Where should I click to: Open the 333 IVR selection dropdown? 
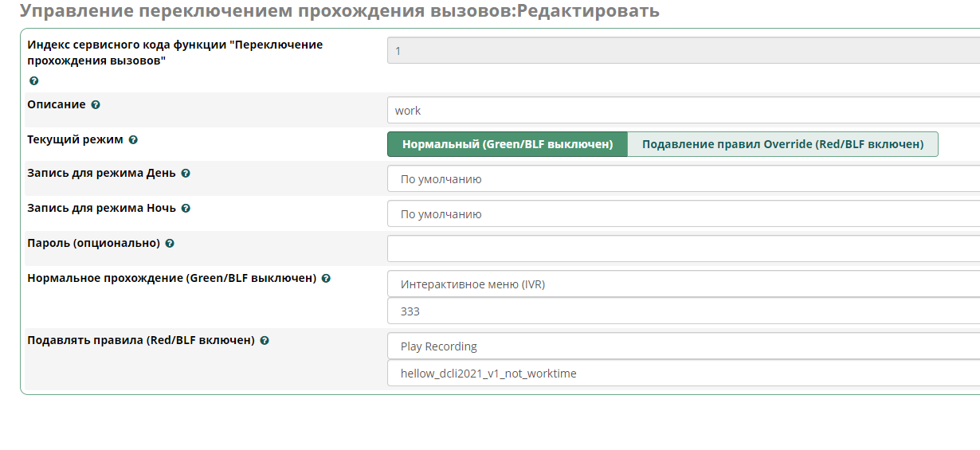coord(684,311)
